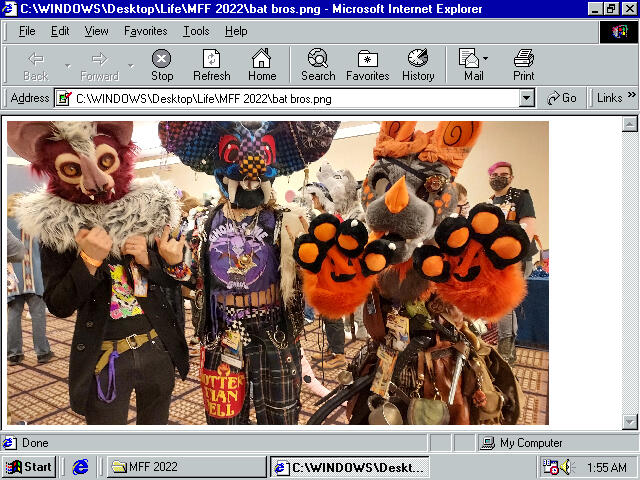Print the current page
640x480 pixels.
[523, 65]
